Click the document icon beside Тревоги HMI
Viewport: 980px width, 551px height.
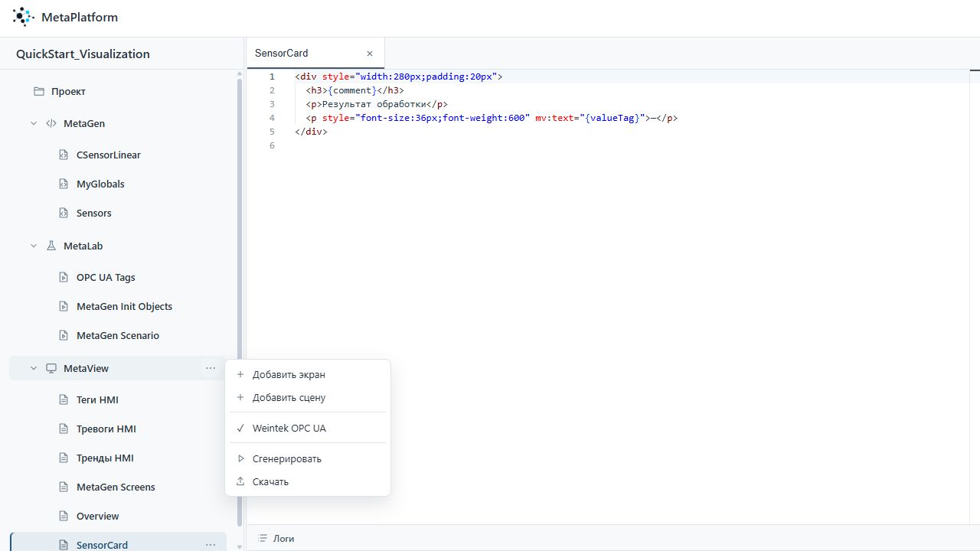64,429
